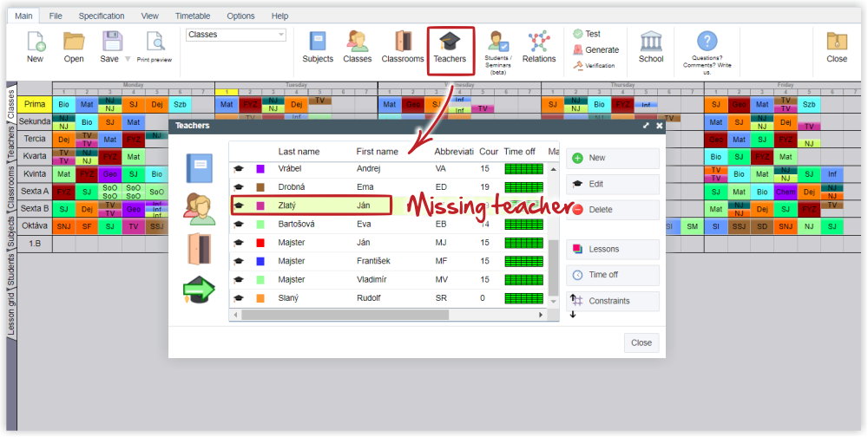This screenshot has height=437, width=868.
Task: Click the Time off button
Action: 613,275
